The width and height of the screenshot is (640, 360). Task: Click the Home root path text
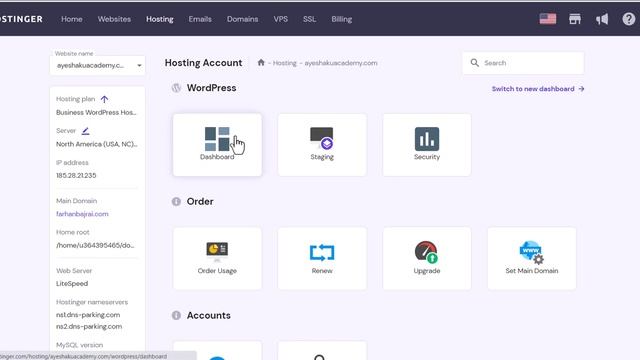tap(95, 245)
